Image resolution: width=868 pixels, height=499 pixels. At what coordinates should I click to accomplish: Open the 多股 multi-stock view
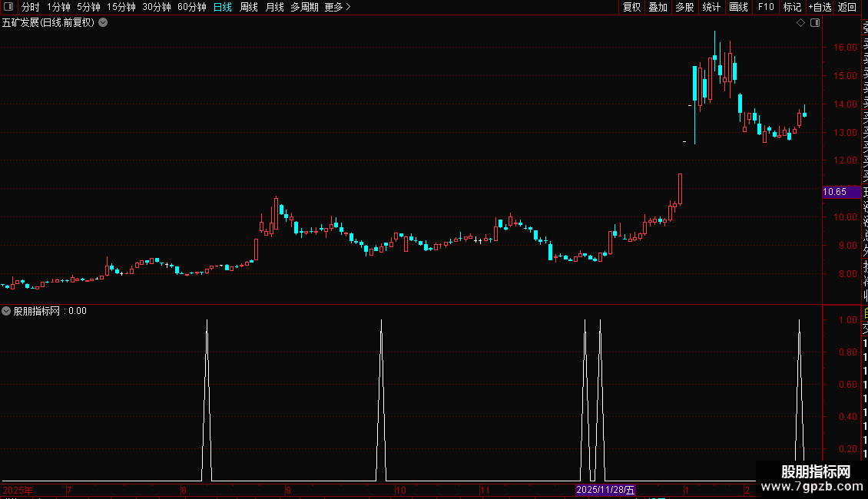click(x=684, y=7)
